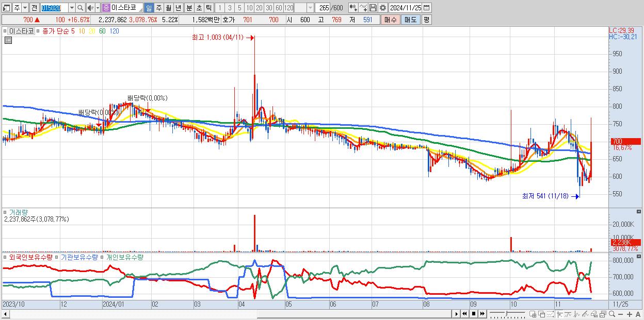This screenshot has width=644, height=320.
Task: Click the fast-forward double-arrow replay button
Action: [482, 314]
